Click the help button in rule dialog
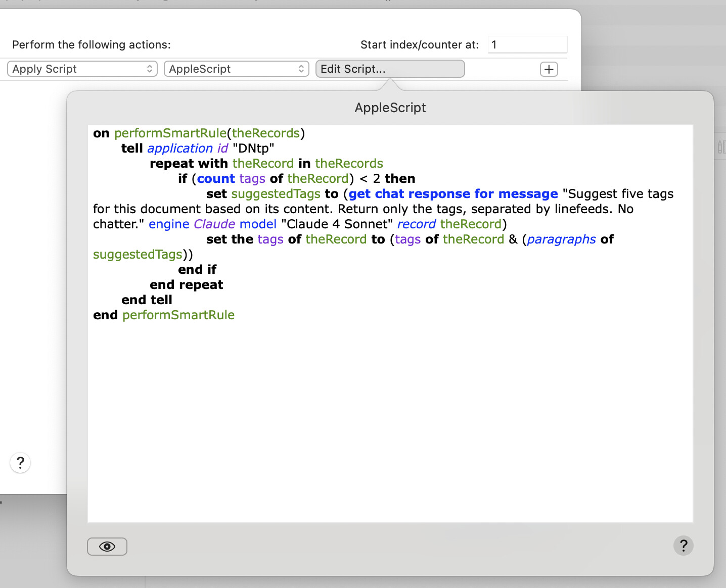Screen dimensions: 726x588 20,463
